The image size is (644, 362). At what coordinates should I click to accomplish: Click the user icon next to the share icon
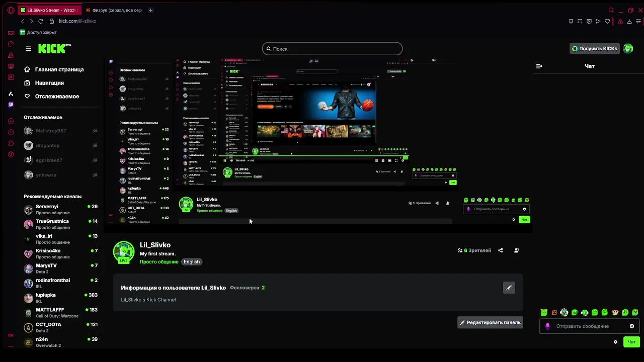(x=516, y=250)
